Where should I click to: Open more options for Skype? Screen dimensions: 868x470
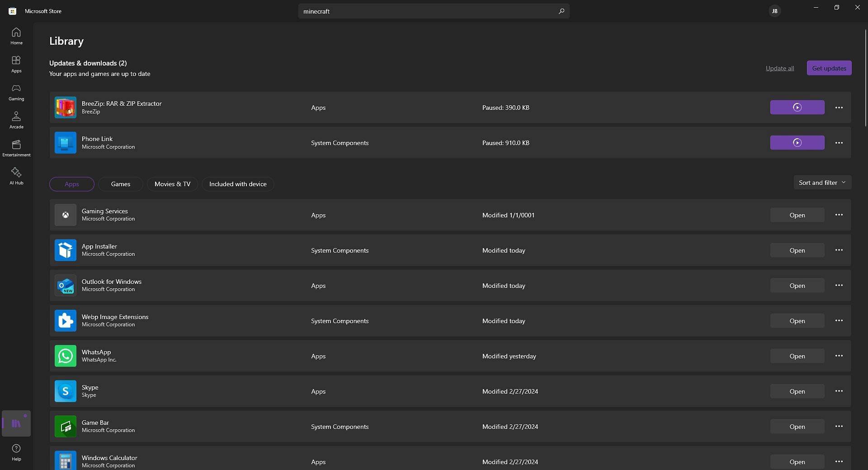pos(839,391)
